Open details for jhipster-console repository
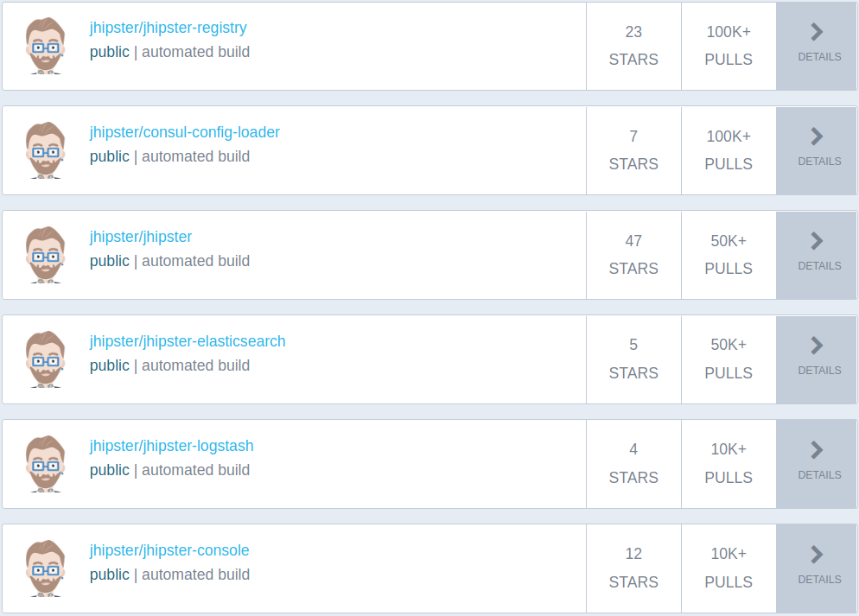Viewport: 859px width, 616px height. (x=818, y=556)
